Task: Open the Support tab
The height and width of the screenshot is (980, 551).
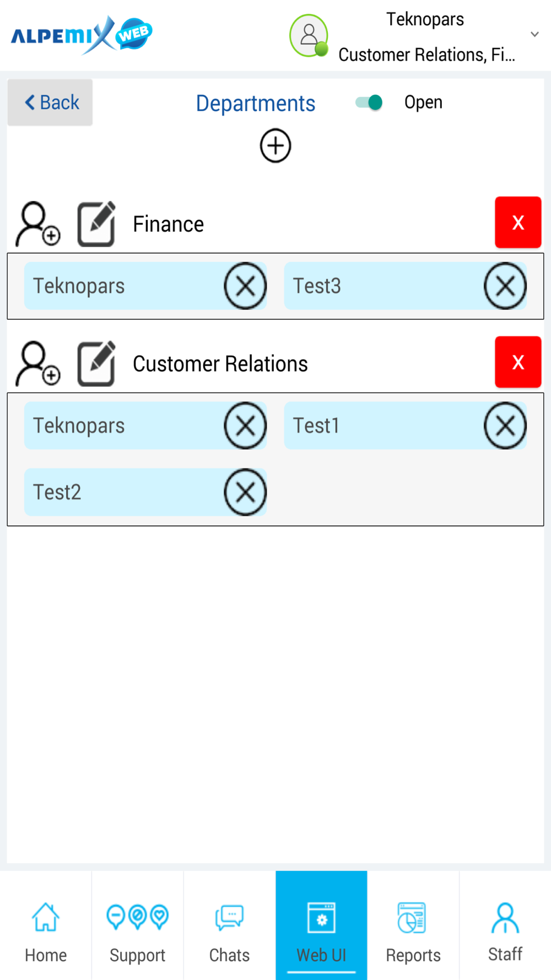Action: pos(137,925)
